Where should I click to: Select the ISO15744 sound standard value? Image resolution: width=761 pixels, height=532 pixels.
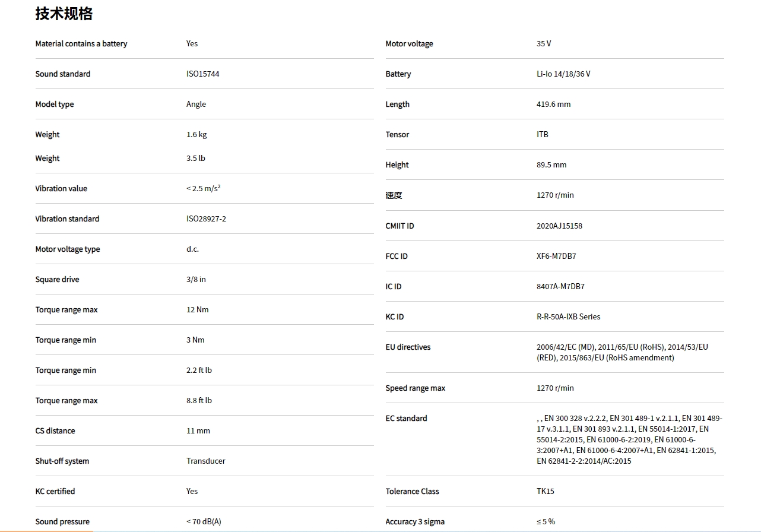coord(202,74)
